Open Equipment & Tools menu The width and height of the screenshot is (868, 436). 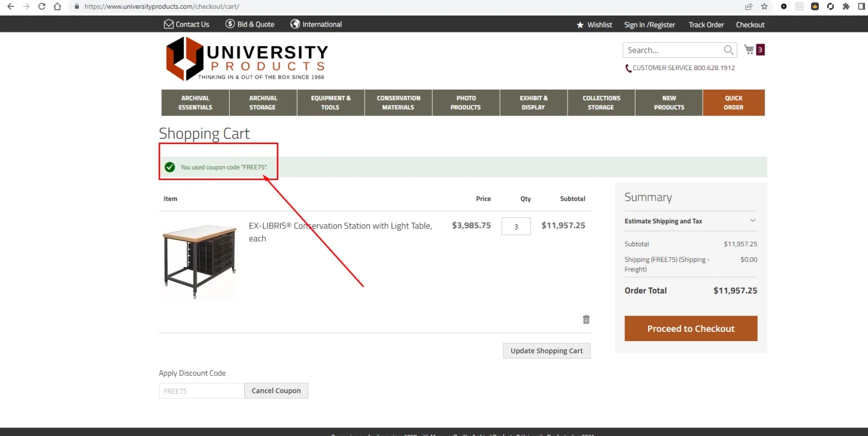tap(330, 103)
